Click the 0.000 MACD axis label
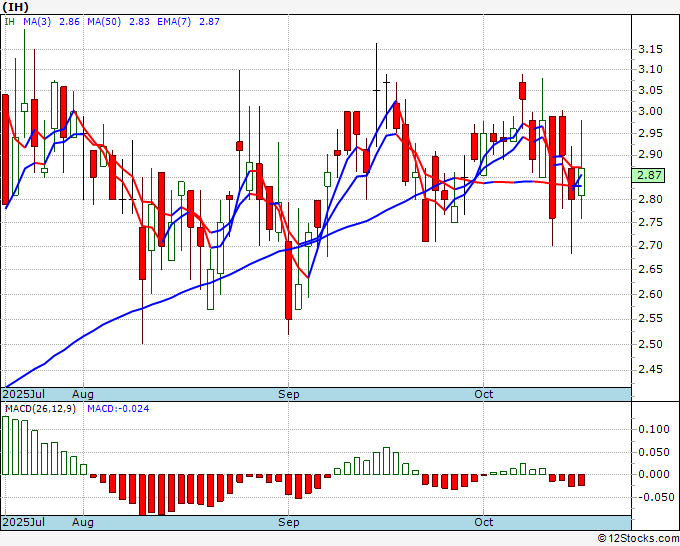 point(654,474)
